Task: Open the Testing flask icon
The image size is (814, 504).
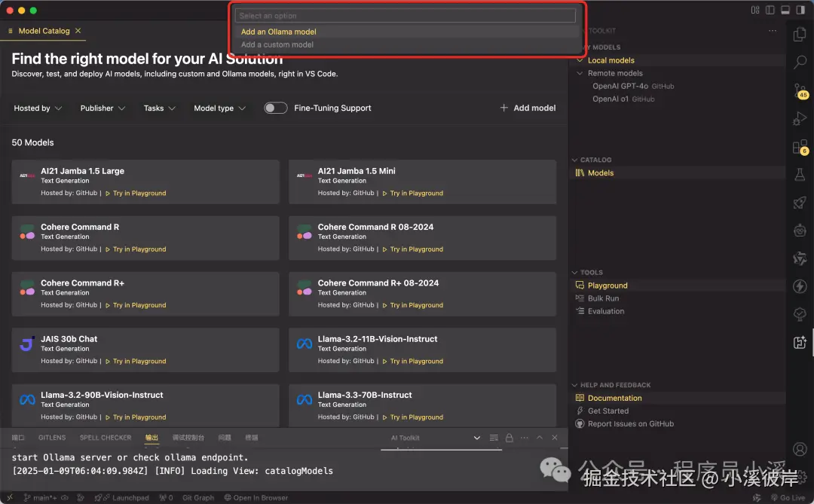Action: pyautogui.click(x=800, y=174)
